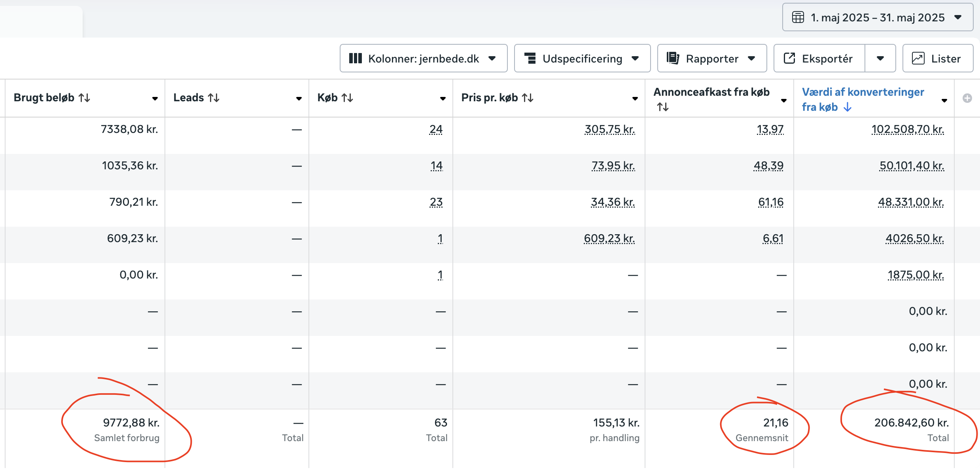Click the 102.508,70 kr. conversion value
The width and height of the screenshot is (980, 470).
pyautogui.click(x=907, y=129)
